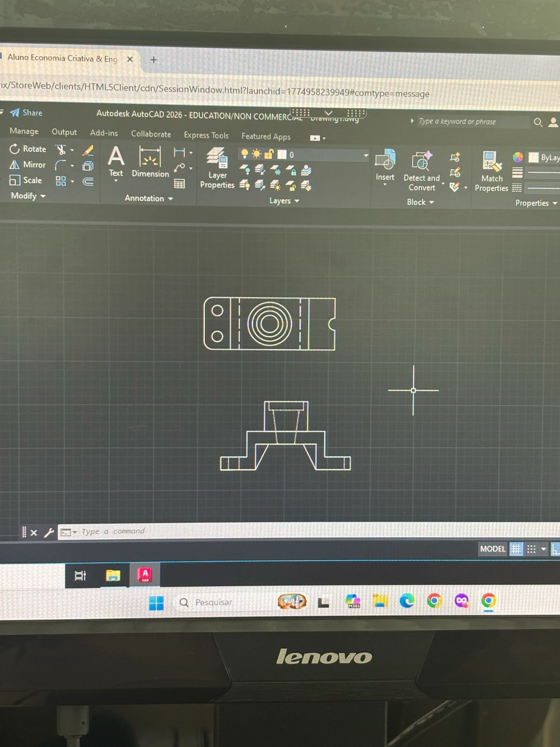Activate the Scale tool
The height and width of the screenshot is (747, 560).
coord(26,180)
